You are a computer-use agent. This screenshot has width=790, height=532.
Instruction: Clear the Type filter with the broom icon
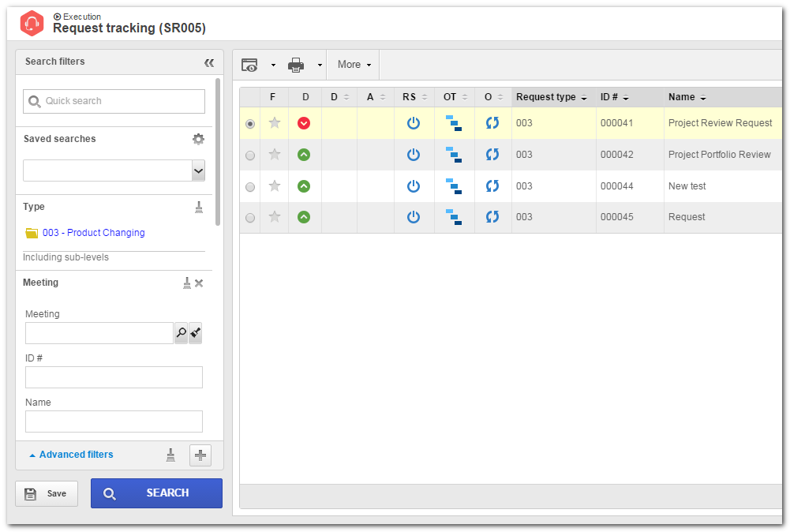199,207
